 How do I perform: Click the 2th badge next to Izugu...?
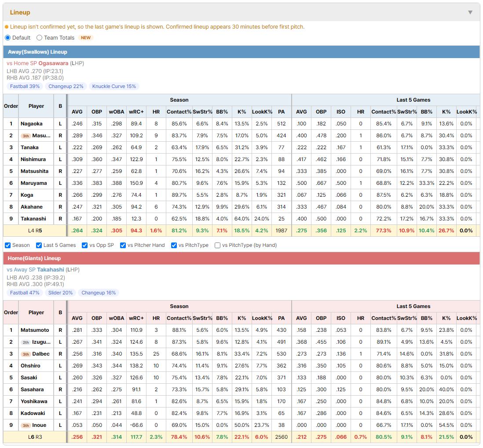point(26,342)
